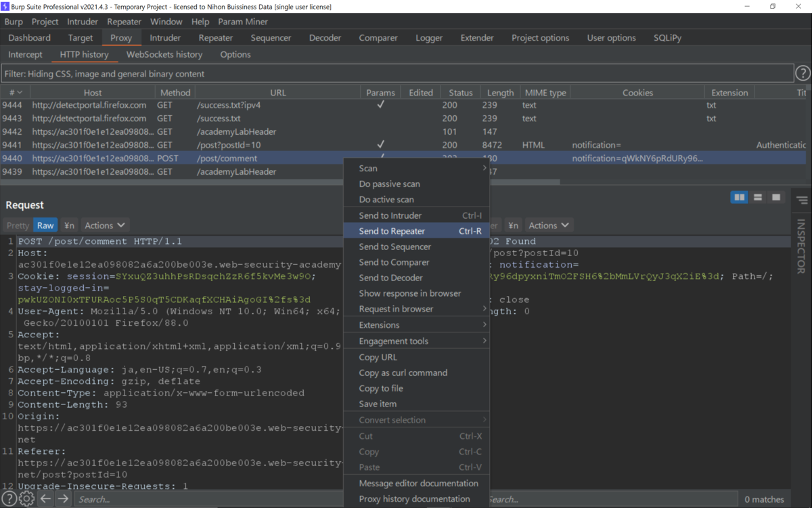Screen dimensions: 812x508
Task: Select Do active scan
Action: pyautogui.click(x=417, y=199)
